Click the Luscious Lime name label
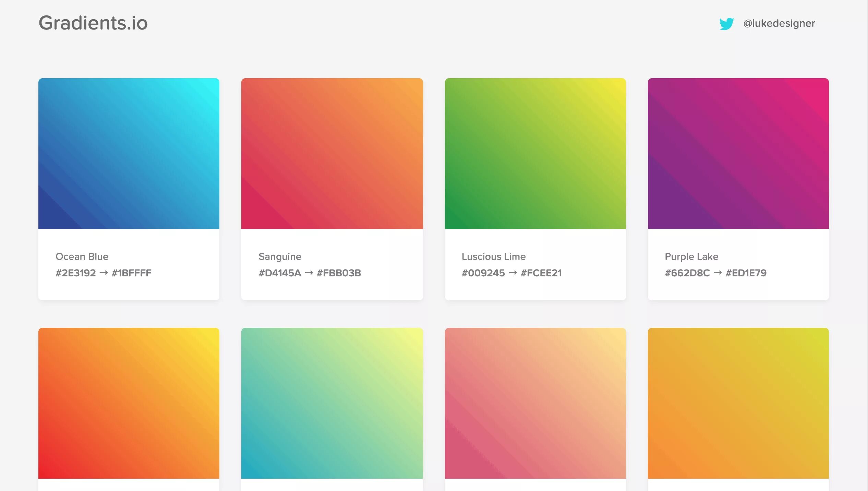868x491 pixels. 494,256
